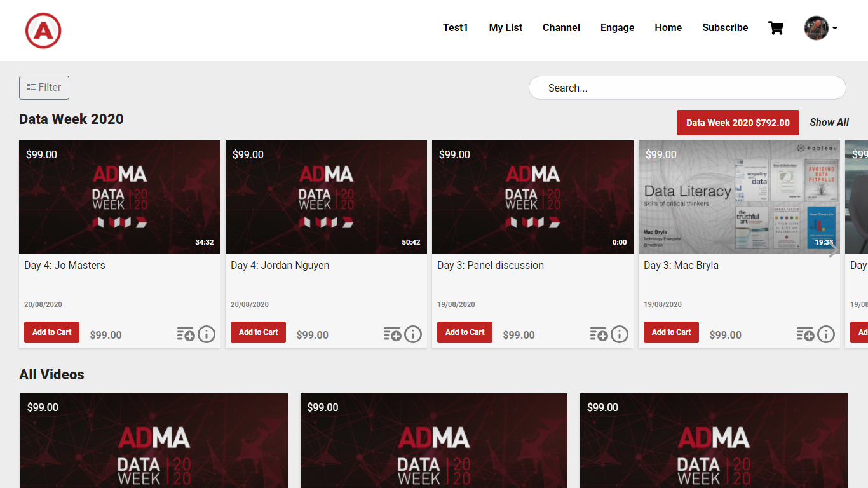Go to the Channel page
This screenshot has width=868, height=488.
[561, 28]
